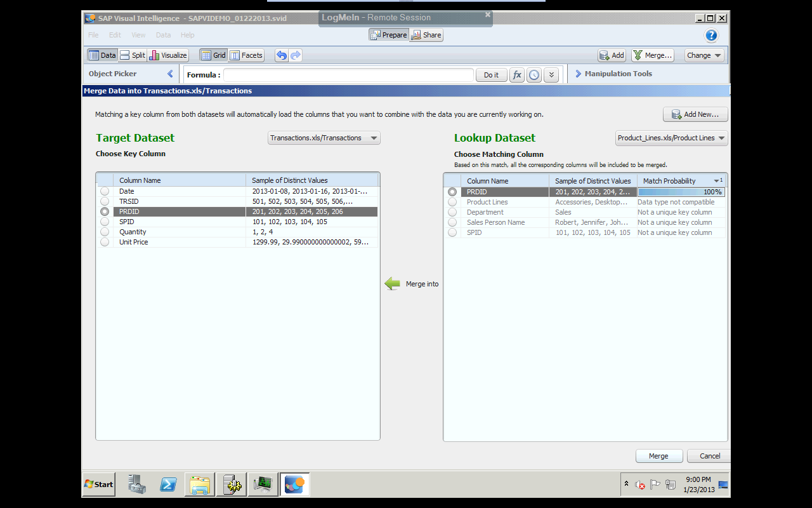Switch to Visualize view
The width and height of the screenshot is (812, 508).
coord(168,55)
